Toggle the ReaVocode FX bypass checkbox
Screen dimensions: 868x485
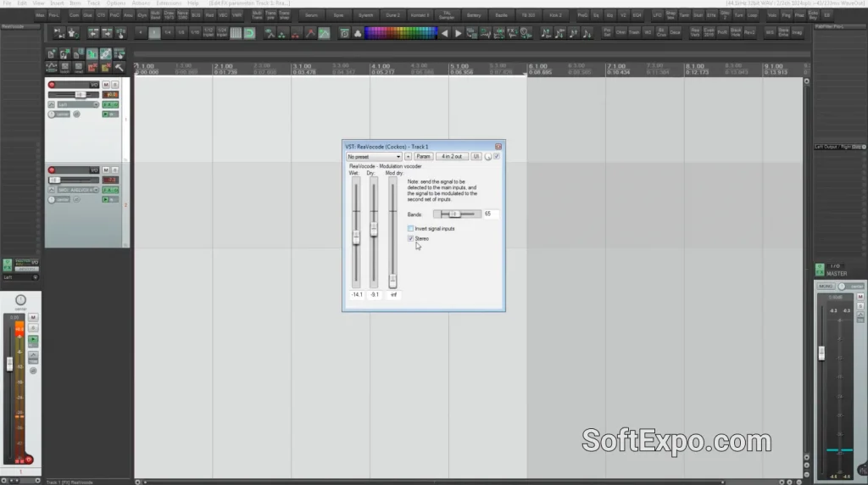(x=498, y=156)
